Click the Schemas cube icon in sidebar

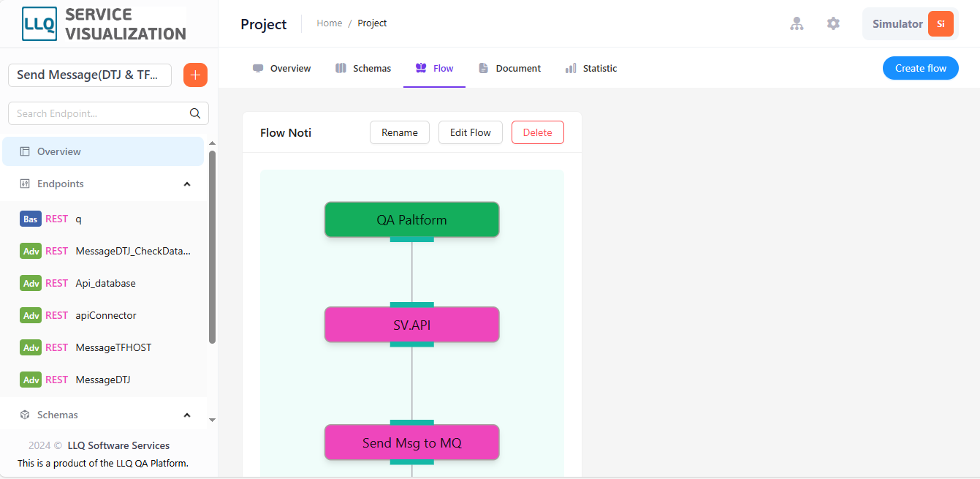click(x=25, y=415)
